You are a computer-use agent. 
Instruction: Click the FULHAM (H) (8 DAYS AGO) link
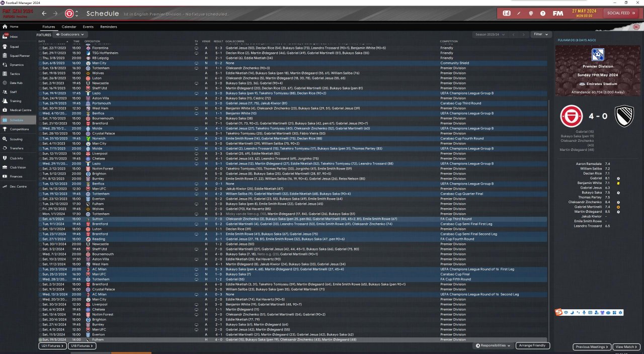tap(576, 40)
